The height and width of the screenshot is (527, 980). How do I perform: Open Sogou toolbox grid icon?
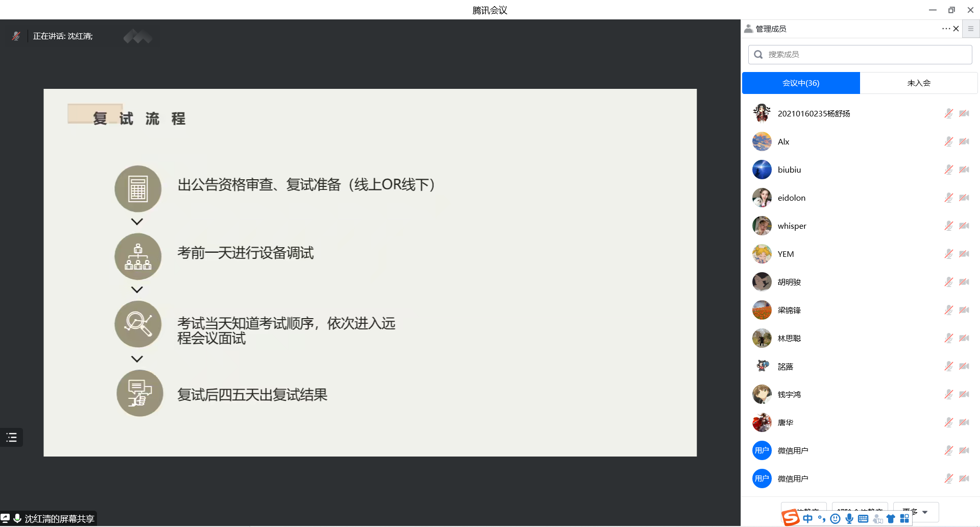click(904, 519)
